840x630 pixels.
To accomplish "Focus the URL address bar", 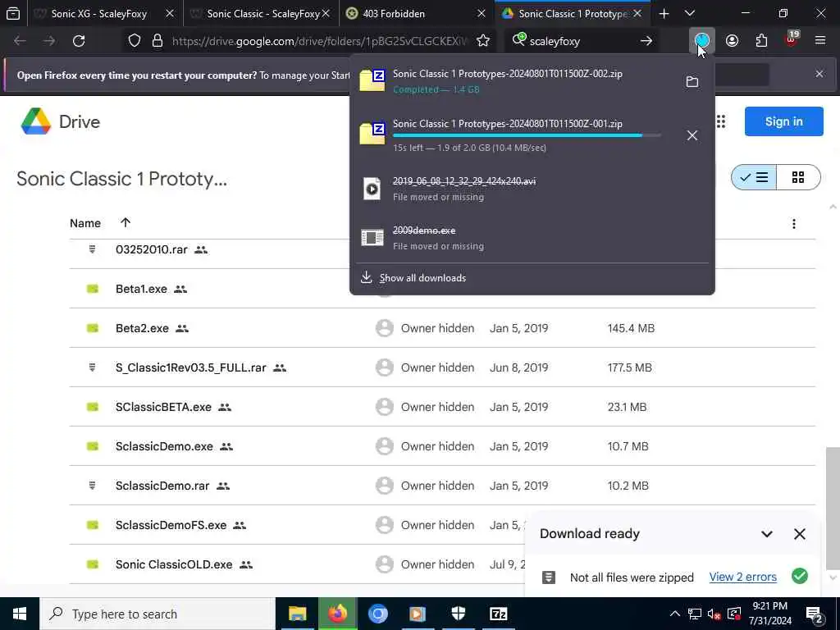I will tap(322, 41).
